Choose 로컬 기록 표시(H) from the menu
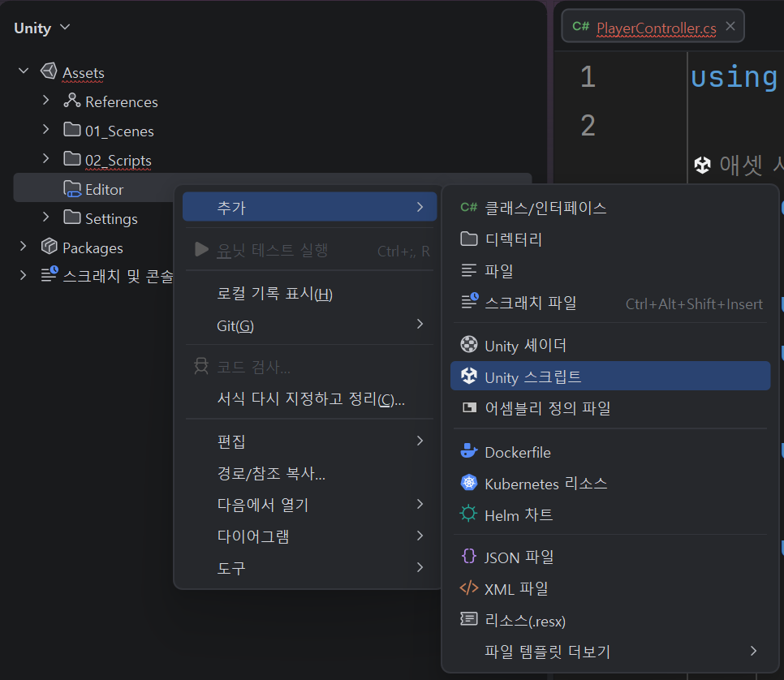The width and height of the screenshot is (784, 680). pyautogui.click(x=309, y=294)
